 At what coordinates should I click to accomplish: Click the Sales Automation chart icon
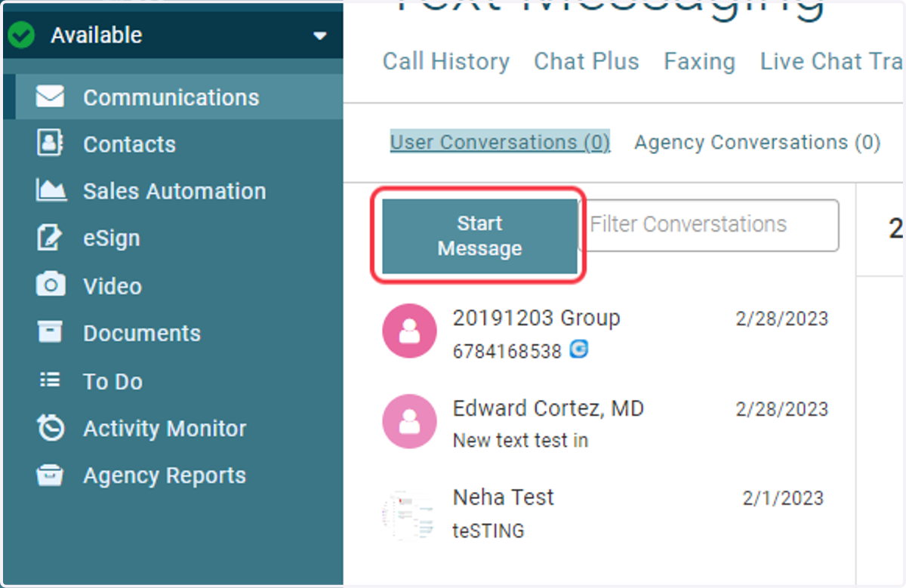click(x=51, y=190)
